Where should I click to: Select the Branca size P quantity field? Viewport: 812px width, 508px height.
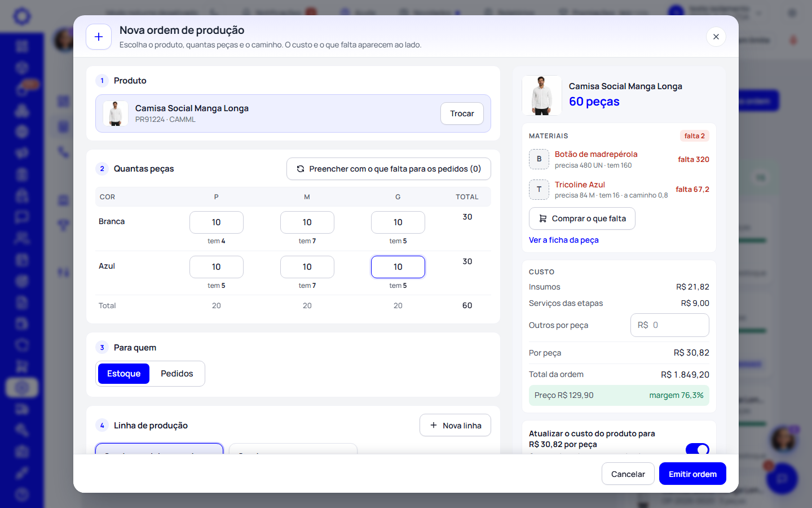click(x=217, y=222)
